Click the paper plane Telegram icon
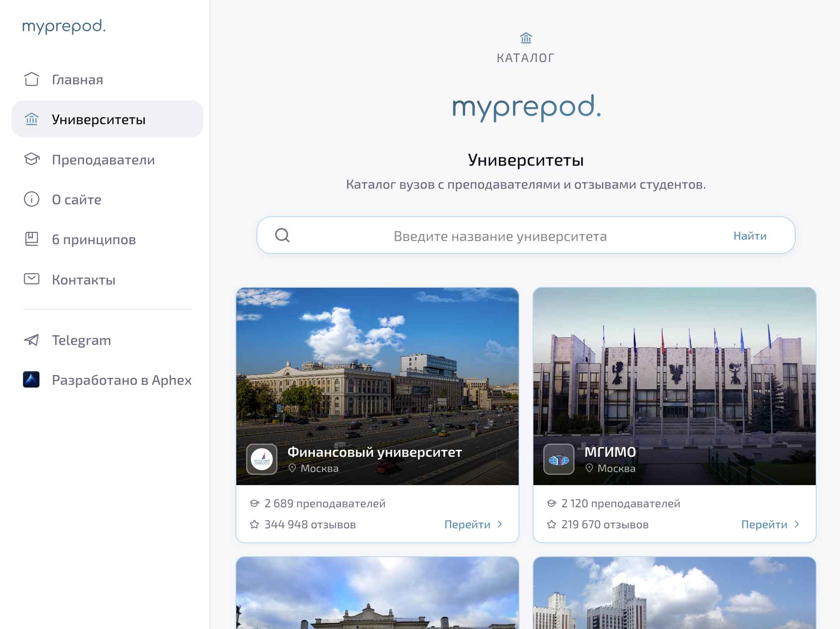The width and height of the screenshot is (840, 629). coord(32,340)
